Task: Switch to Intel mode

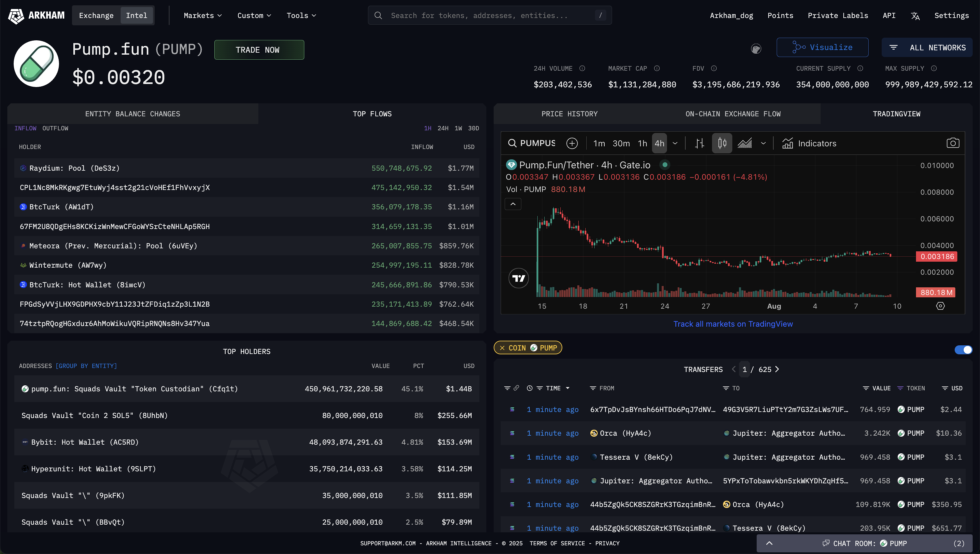Action: [x=137, y=16]
